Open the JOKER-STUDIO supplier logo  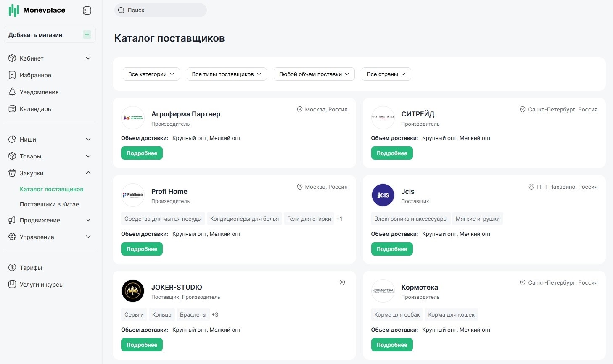coord(133,291)
